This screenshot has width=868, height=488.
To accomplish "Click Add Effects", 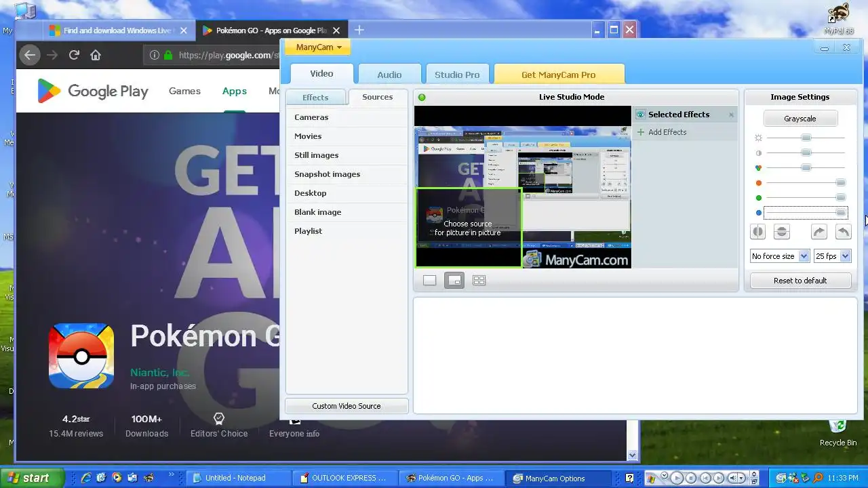I will [667, 132].
